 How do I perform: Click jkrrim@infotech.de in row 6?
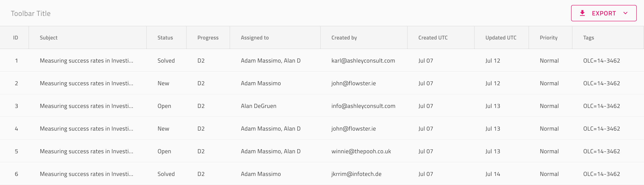(356, 174)
